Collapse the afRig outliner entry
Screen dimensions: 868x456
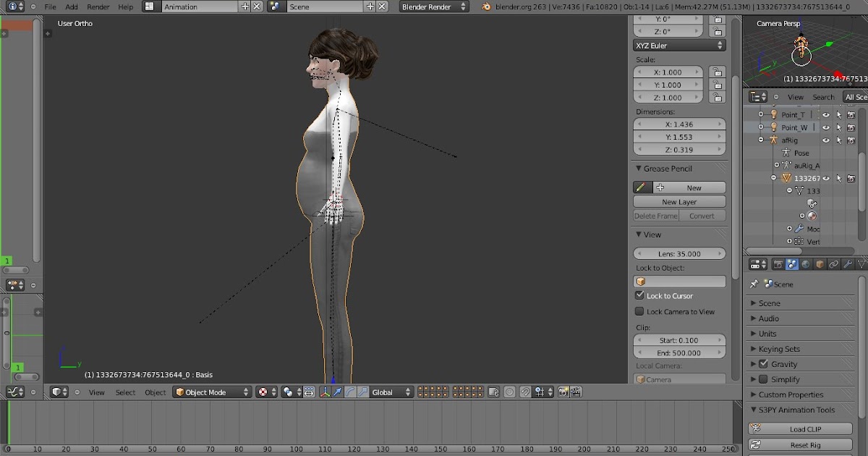click(761, 140)
